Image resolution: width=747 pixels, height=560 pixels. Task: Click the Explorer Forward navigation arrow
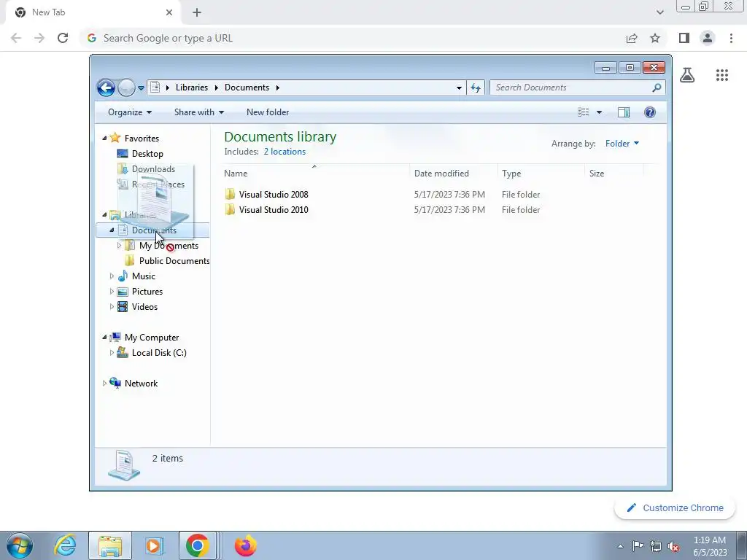tap(126, 87)
